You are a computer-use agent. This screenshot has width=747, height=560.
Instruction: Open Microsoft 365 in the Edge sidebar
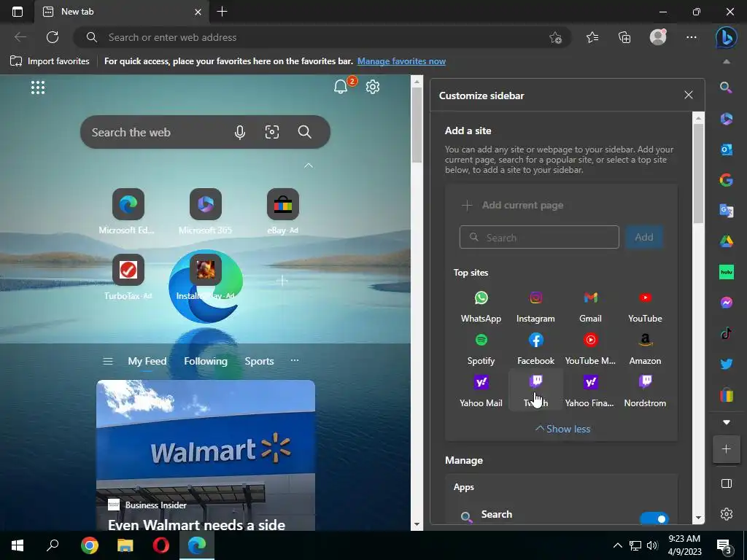(x=726, y=119)
